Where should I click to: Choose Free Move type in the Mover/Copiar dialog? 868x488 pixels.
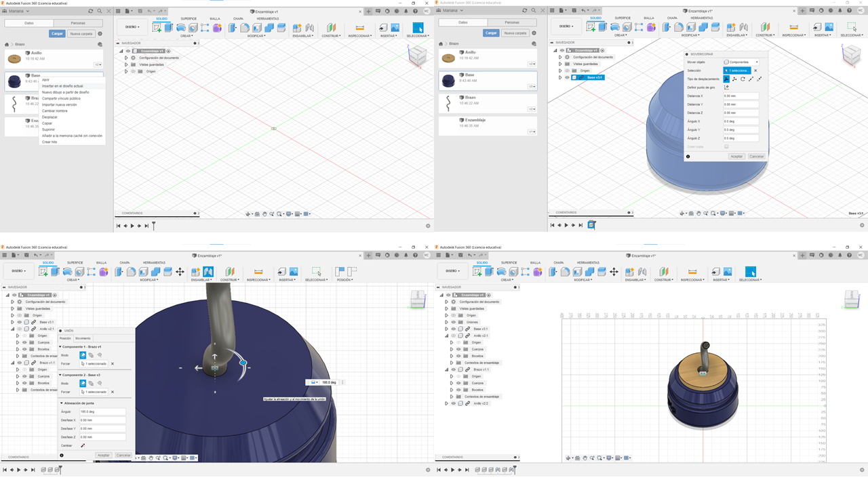click(x=726, y=79)
